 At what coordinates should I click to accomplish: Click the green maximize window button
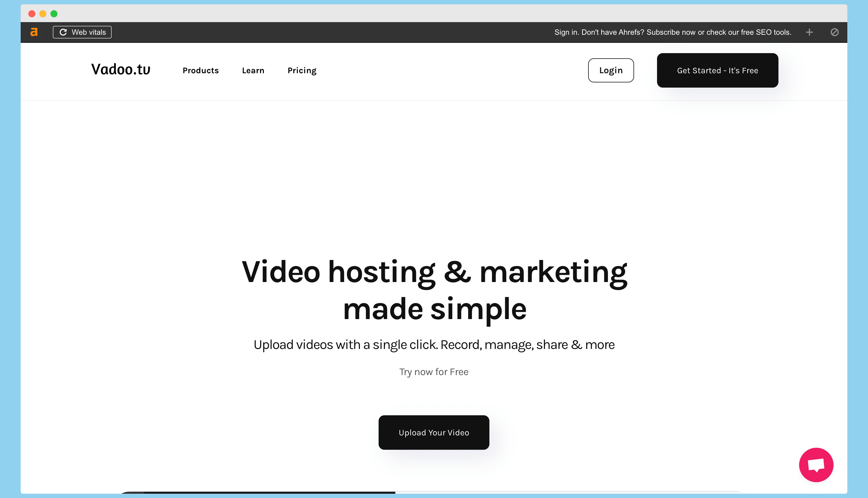[54, 14]
